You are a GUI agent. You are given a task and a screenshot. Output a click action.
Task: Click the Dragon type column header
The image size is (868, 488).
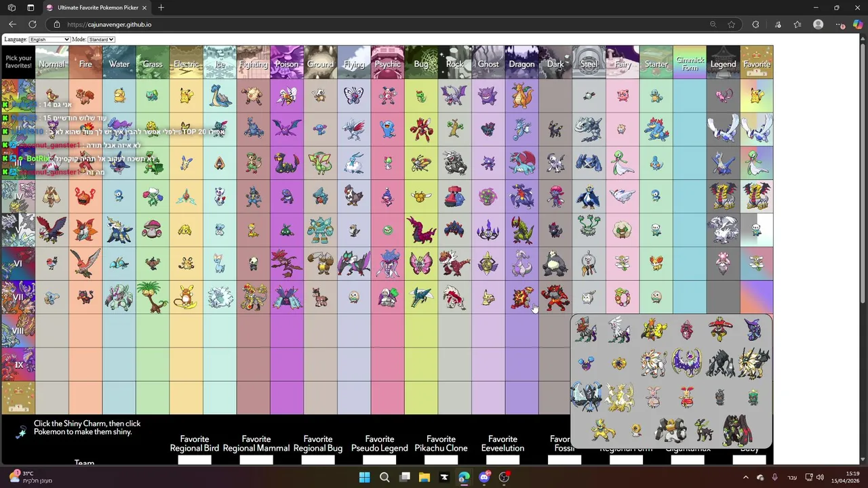(521, 62)
